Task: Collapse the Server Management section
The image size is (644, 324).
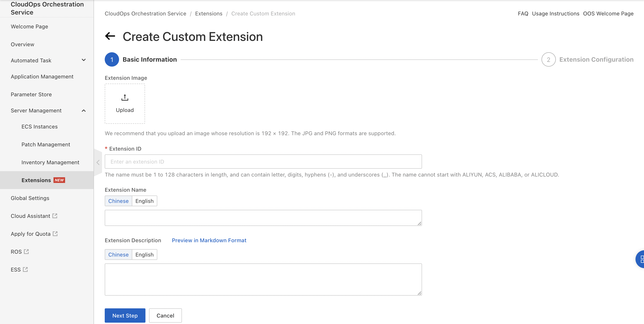Action: coord(84,111)
